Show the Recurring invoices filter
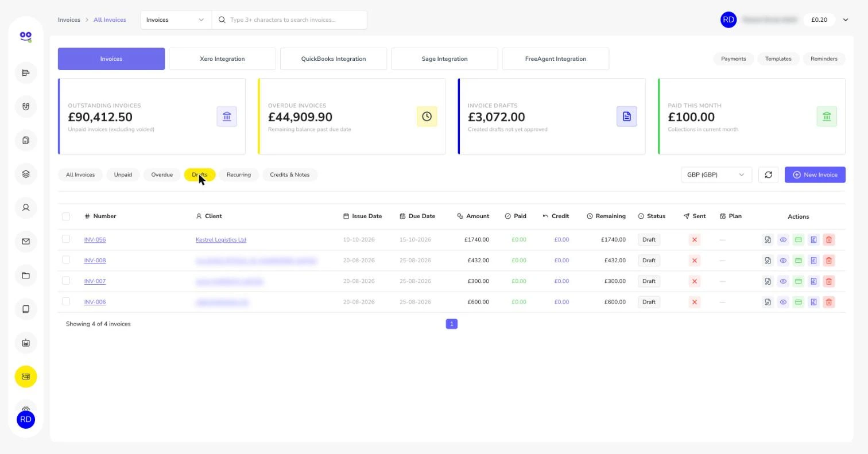Viewport: 868px width, 454px height. click(x=239, y=174)
